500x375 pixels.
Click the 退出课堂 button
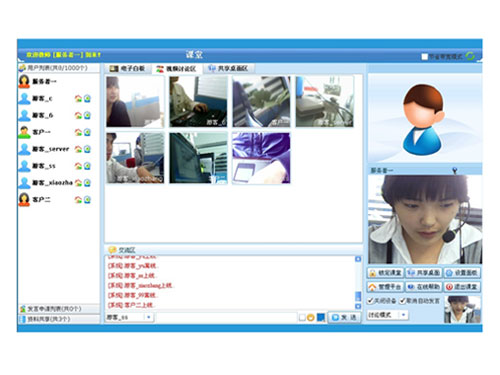tap(462, 287)
